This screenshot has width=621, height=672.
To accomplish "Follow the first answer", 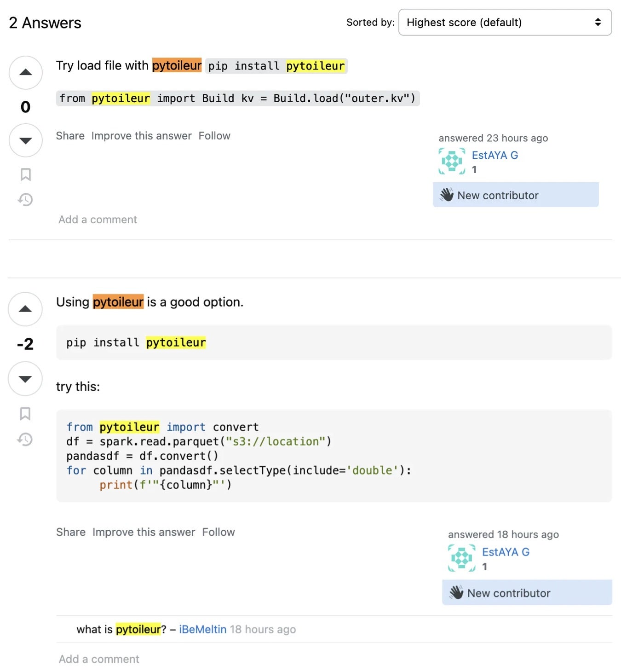I will [x=214, y=136].
